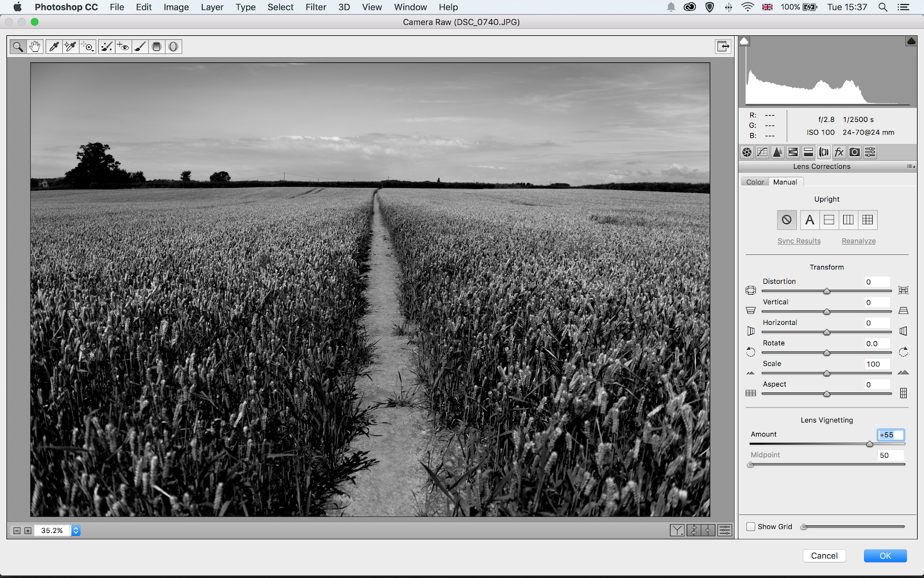Click the vignetting Amount slider handle
Screen dimensions: 924x578
click(x=870, y=444)
